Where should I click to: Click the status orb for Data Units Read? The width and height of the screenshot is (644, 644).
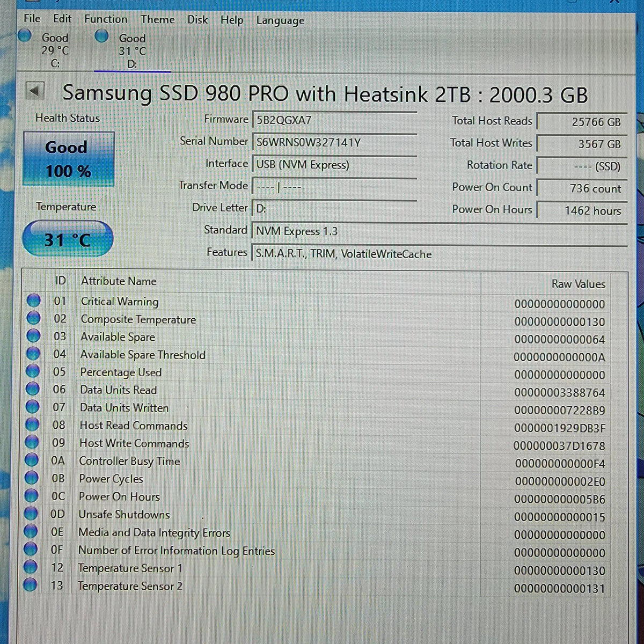(33, 389)
